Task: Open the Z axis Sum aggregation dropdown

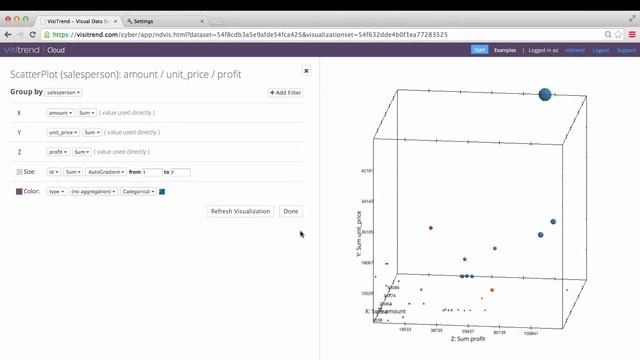Action: pyautogui.click(x=82, y=152)
